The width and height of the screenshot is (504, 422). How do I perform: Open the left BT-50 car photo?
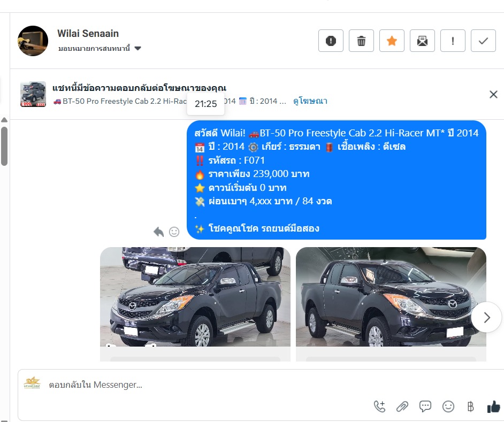(x=195, y=297)
